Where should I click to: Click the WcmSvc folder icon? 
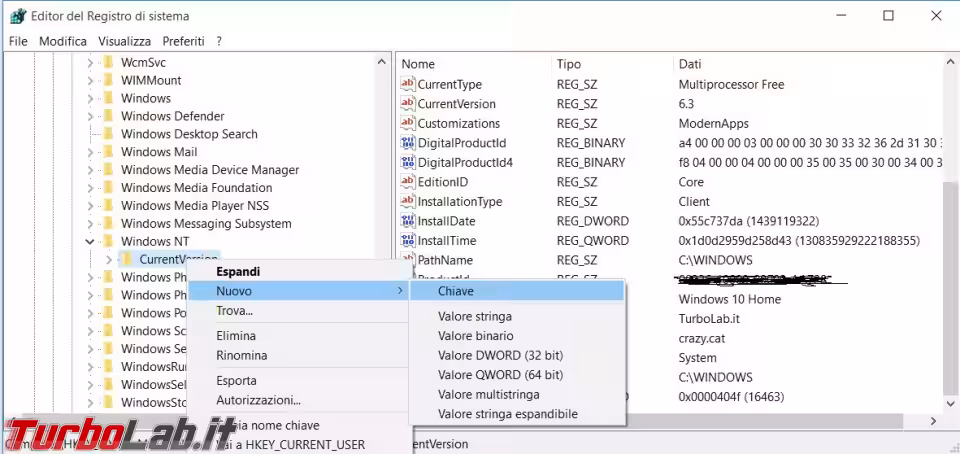108,62
